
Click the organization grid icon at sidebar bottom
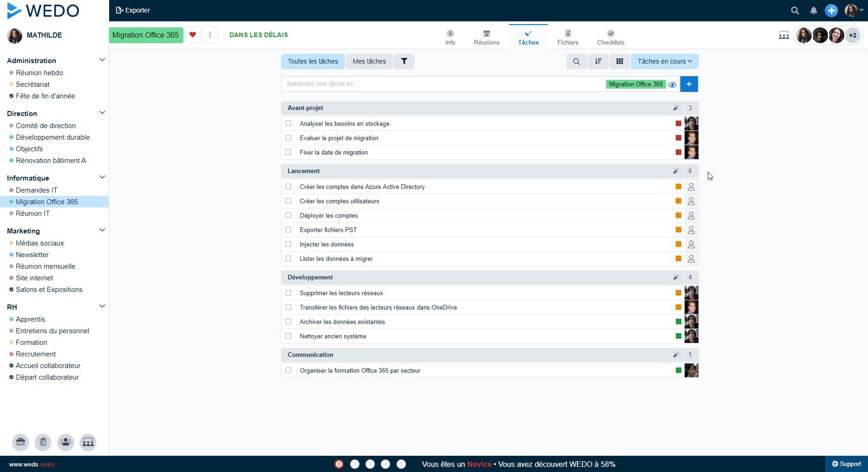88,442
